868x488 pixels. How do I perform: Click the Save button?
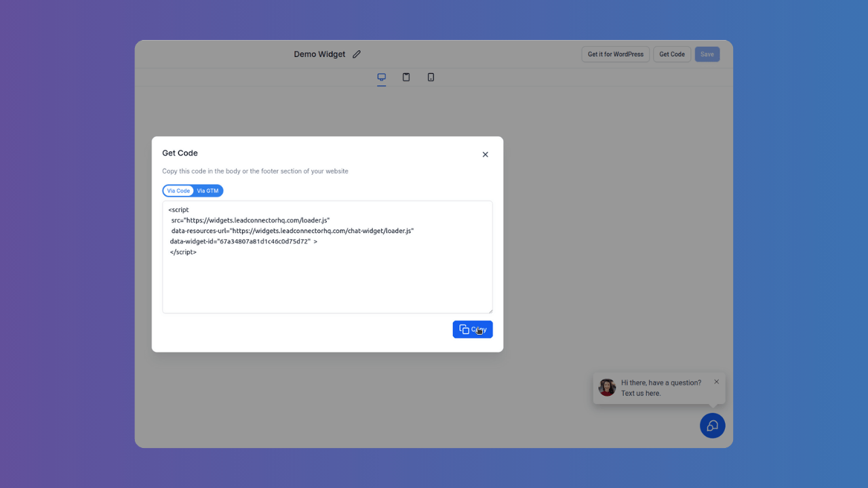click(x=707, y=54)
